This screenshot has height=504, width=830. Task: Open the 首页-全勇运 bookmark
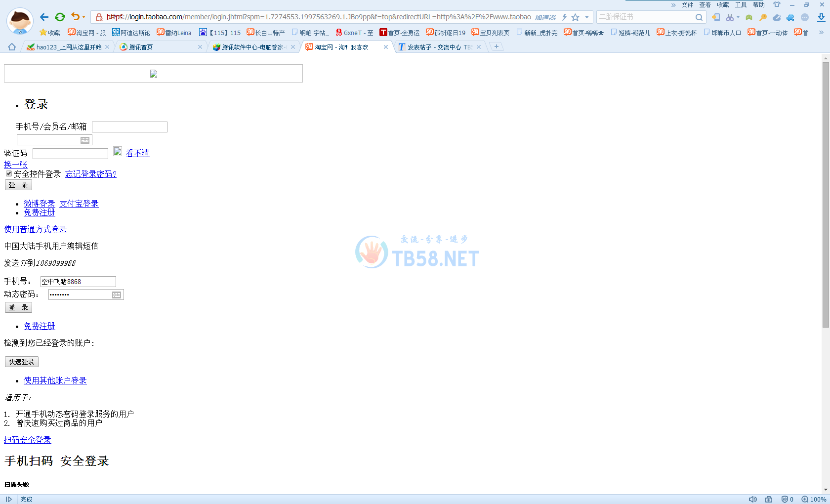coord(400,33)
